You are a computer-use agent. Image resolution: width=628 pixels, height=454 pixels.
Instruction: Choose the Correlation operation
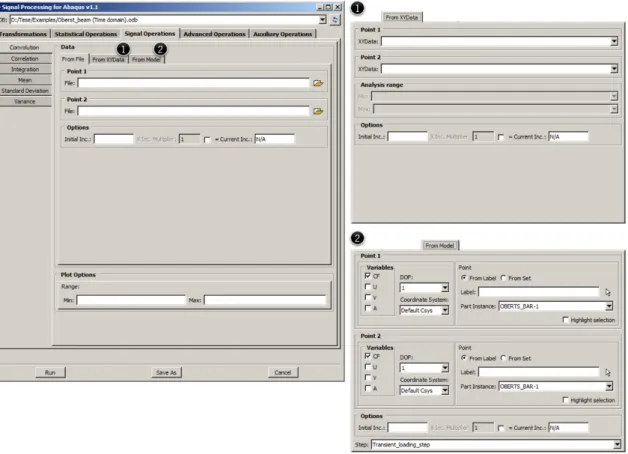coord(25,58)
